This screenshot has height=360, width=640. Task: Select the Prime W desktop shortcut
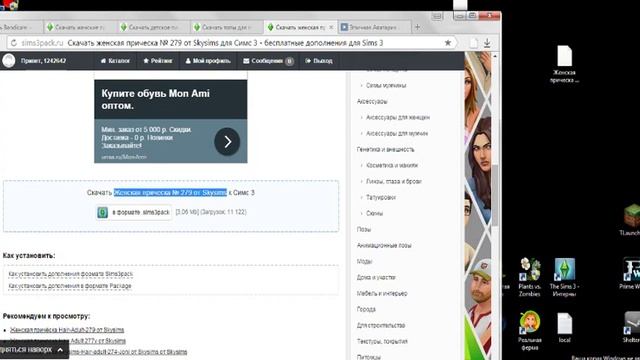(630, 273)
